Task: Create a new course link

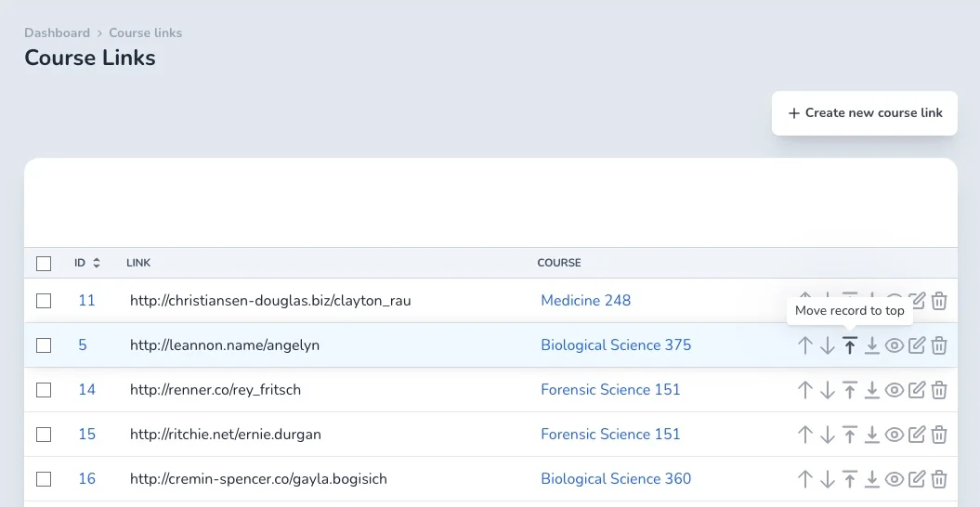Action: pyautogui.click(x=865, y=113)
